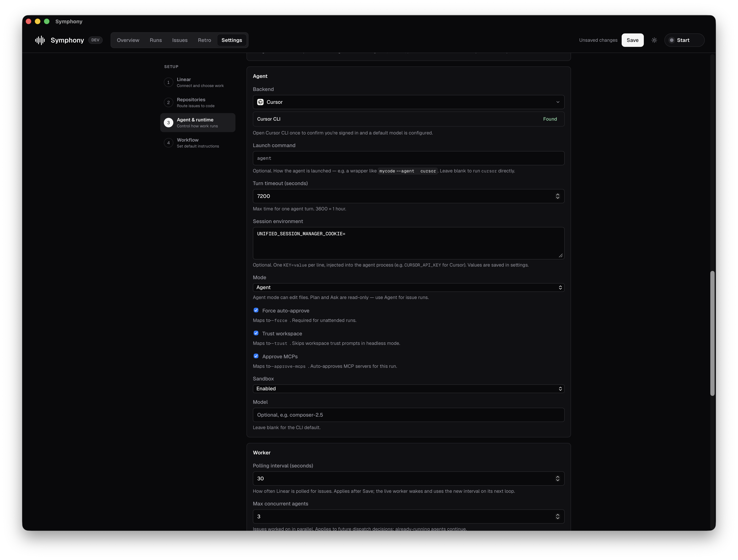
Task: Switch to the Overview tab
Action: [x=128, y=40]
